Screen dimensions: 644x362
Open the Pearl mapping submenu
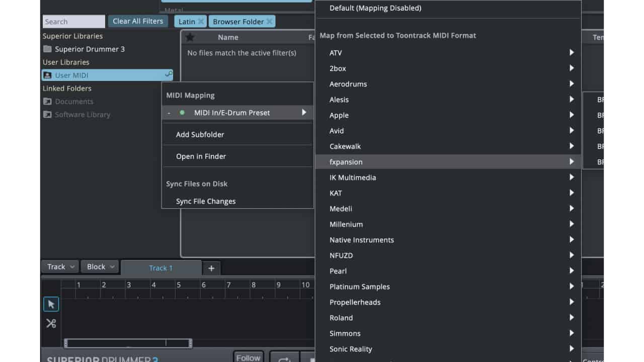(x=448, y=271)
